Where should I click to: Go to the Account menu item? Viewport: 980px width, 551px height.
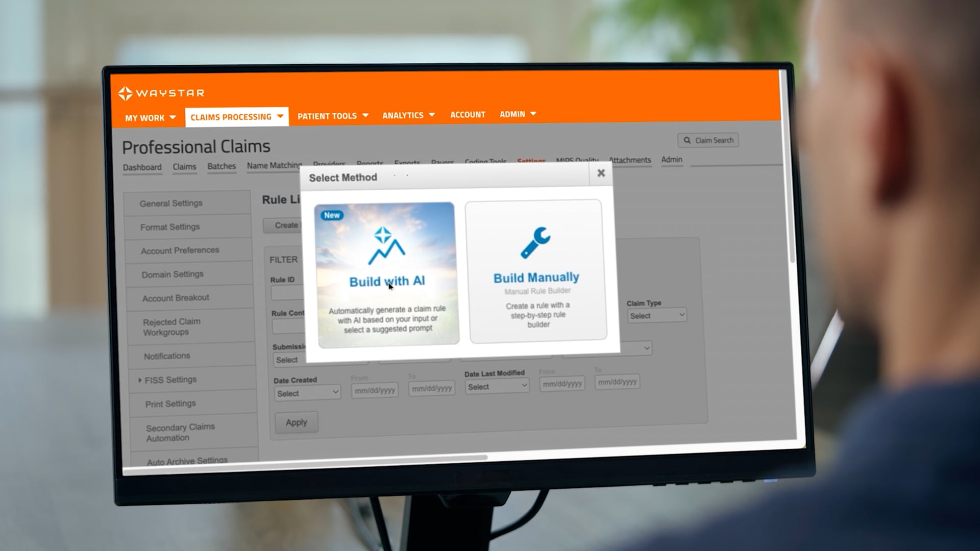point(468,115)
